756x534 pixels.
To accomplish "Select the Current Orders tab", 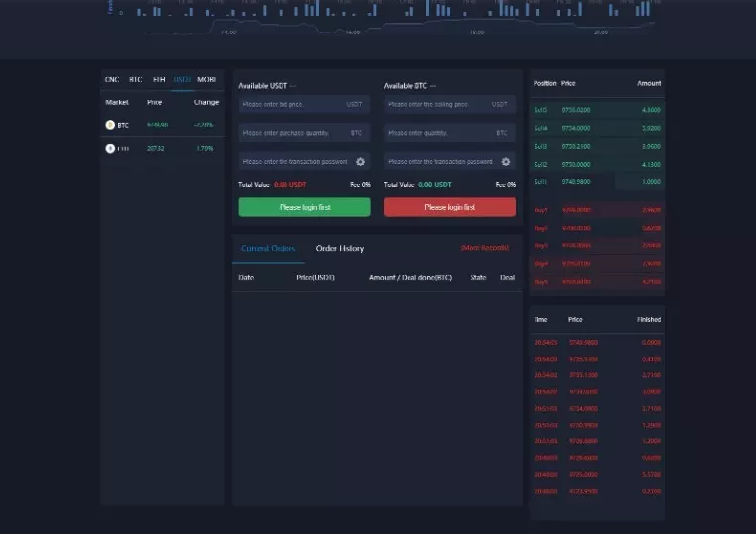I will [x=268, y=249].
